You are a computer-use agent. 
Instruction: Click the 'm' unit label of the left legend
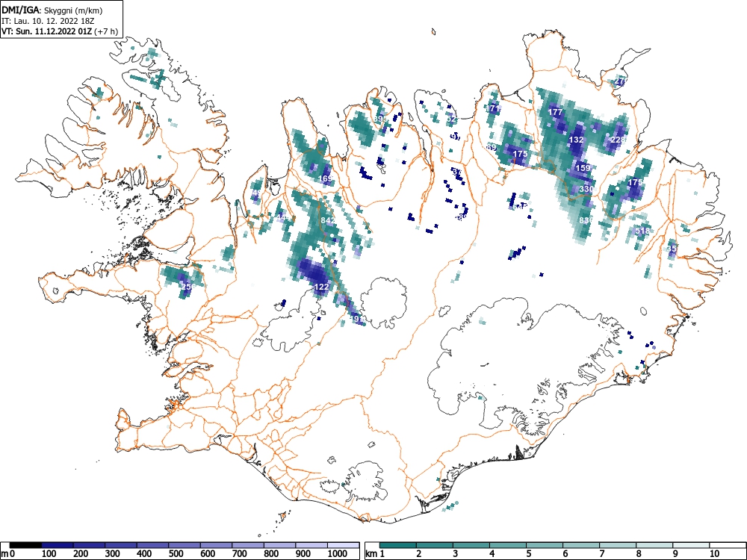coord(4,554)
